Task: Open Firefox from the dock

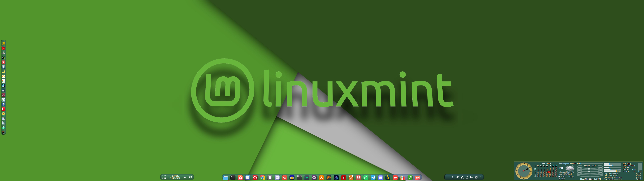Action: [x=240, y=177]
